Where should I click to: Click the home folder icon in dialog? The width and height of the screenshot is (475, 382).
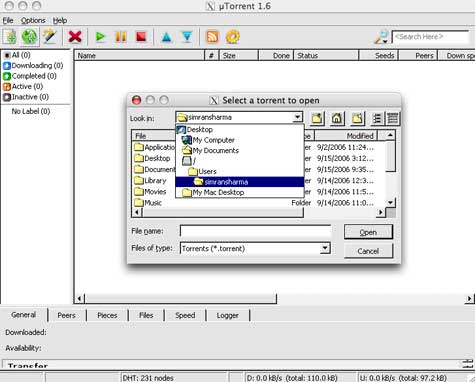point(337,118)
